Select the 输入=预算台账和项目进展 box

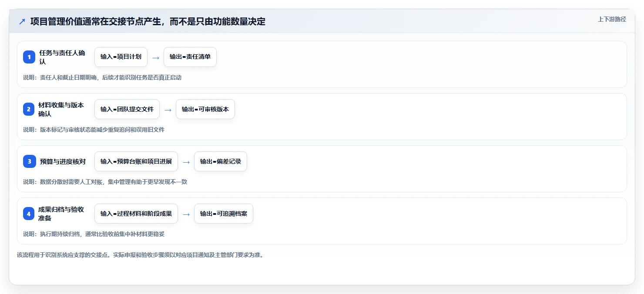[x=136, y=161]
